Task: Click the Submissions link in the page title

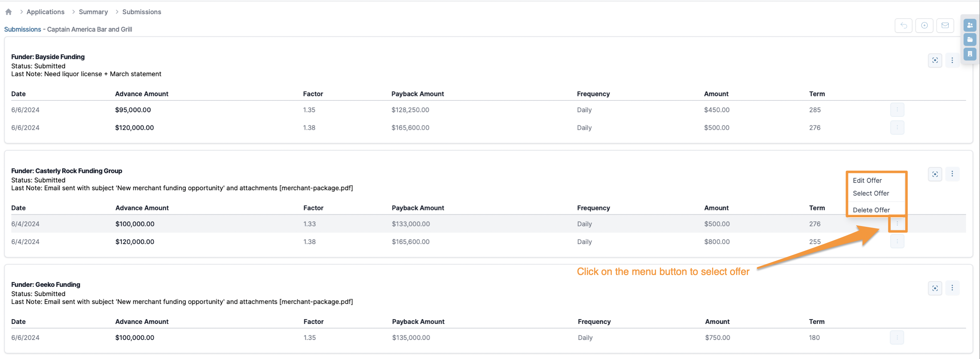Action: coord(23,29)
